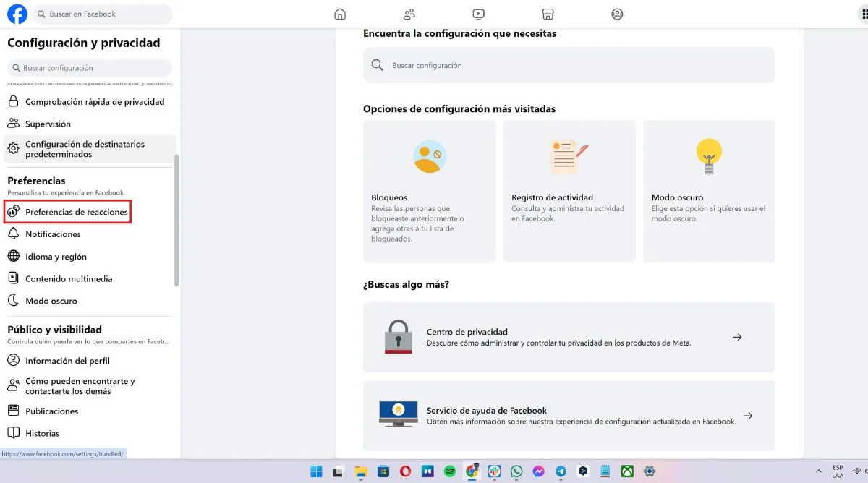Screen dimensions: 868x483
Task: Open the Video icon in top navigation
Action: point(478,14)
